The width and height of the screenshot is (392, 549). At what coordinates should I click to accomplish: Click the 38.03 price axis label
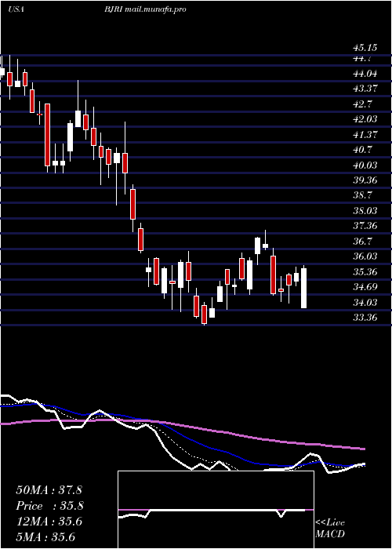point(364,210)
